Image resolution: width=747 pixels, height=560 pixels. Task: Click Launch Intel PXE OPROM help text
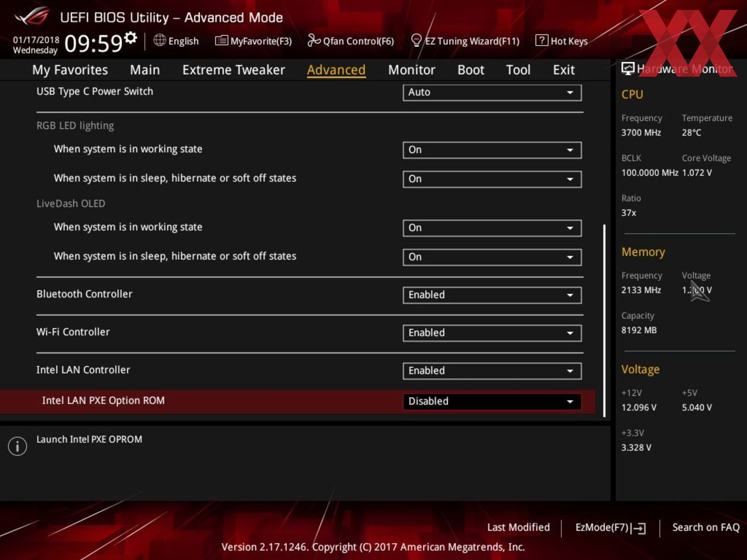[x=89, y=439]
